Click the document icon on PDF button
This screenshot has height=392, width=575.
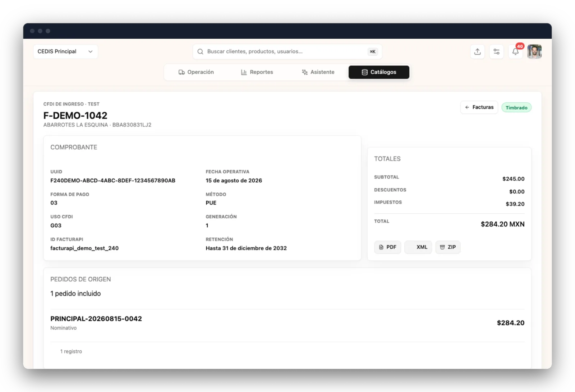381,247
